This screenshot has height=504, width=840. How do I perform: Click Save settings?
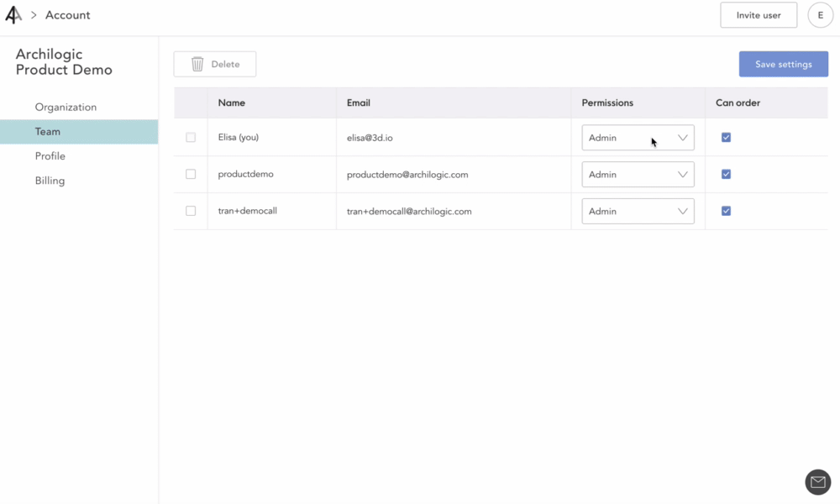783,65
